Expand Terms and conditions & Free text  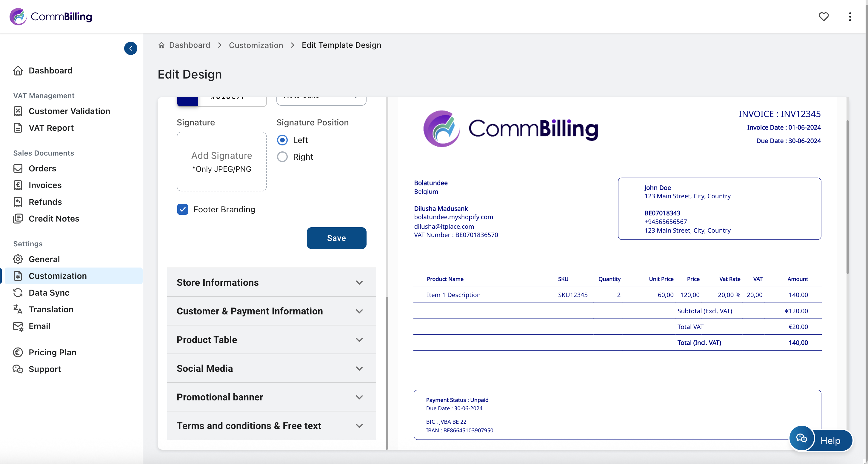coord(271,425)
